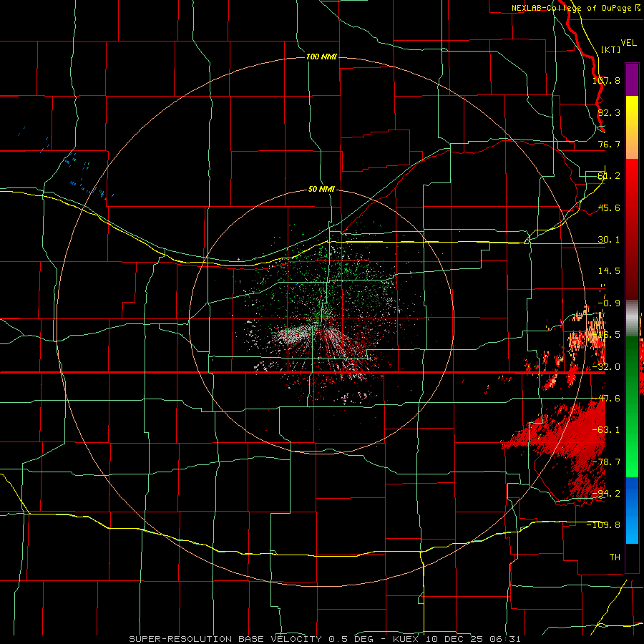Click the [KT] units label

611,49
